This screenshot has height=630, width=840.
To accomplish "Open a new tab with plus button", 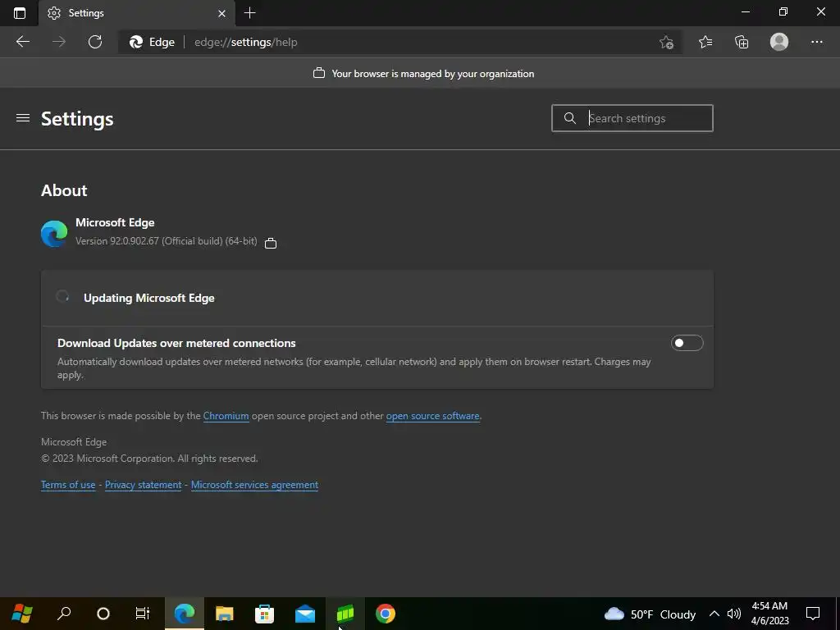I will [249, 13].
